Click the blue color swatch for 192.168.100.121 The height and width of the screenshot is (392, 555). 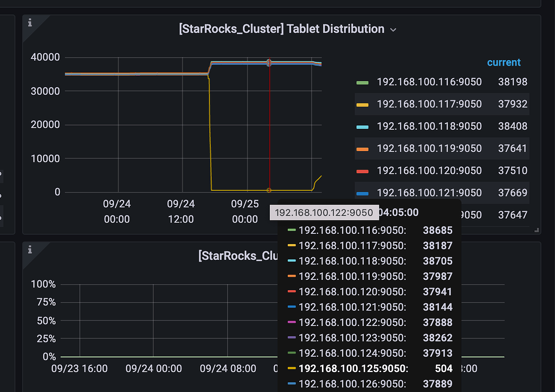coord(363,194)
